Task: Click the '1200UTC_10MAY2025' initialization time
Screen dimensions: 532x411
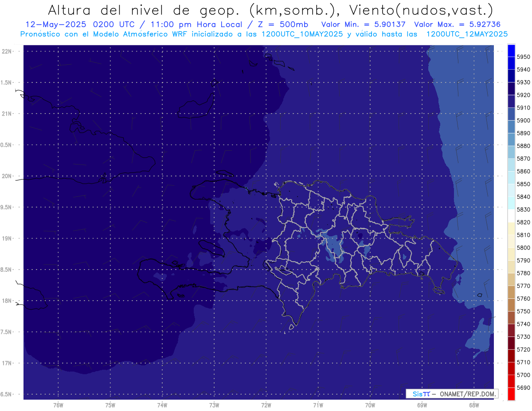Action: pos(302,34)
